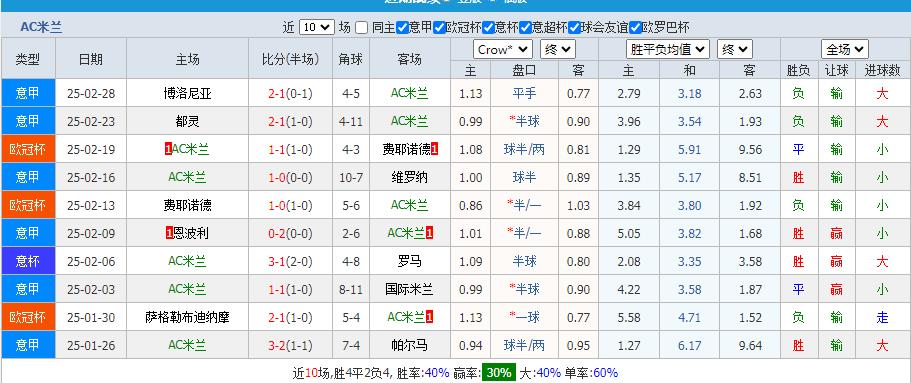Uncheck the 球会友谊 filter

click(575, 27)
